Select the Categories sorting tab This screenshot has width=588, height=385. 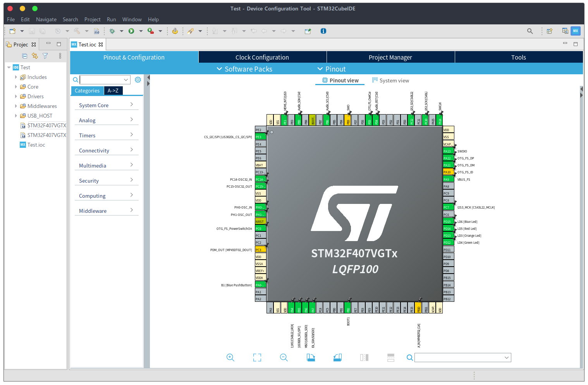click(x=87, y=91)
